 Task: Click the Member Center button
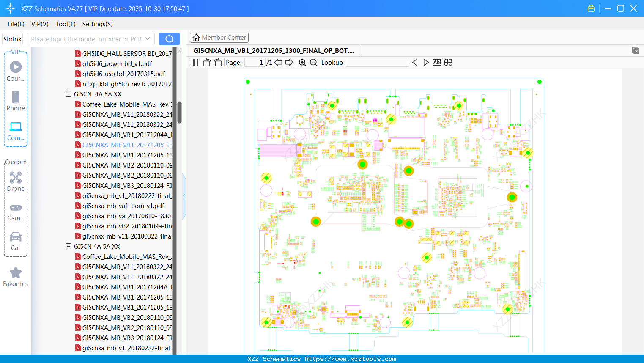[x=219, y=38]
